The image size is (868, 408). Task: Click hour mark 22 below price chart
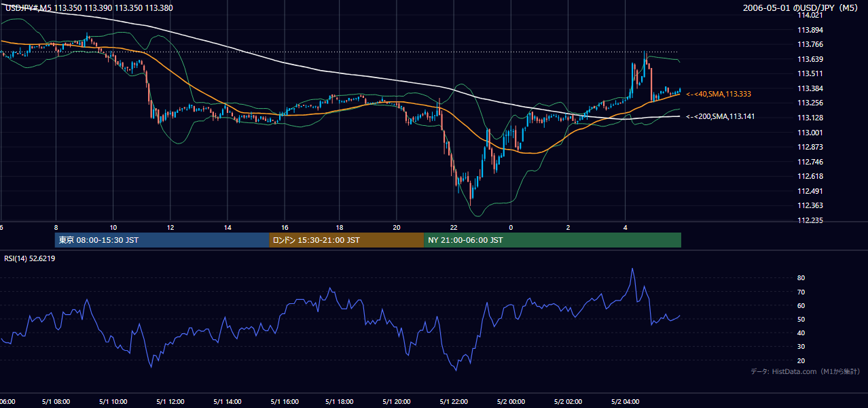454,228
